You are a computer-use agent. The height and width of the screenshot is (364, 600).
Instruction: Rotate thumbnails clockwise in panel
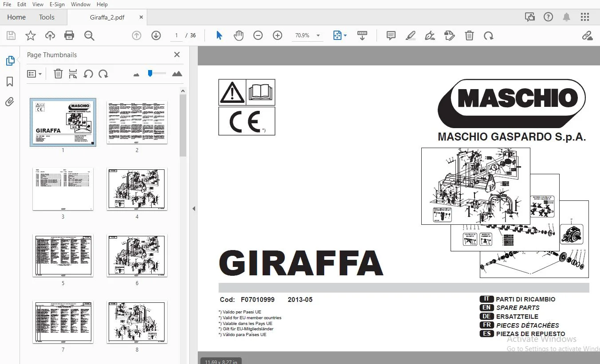click(x=103, y=74)
